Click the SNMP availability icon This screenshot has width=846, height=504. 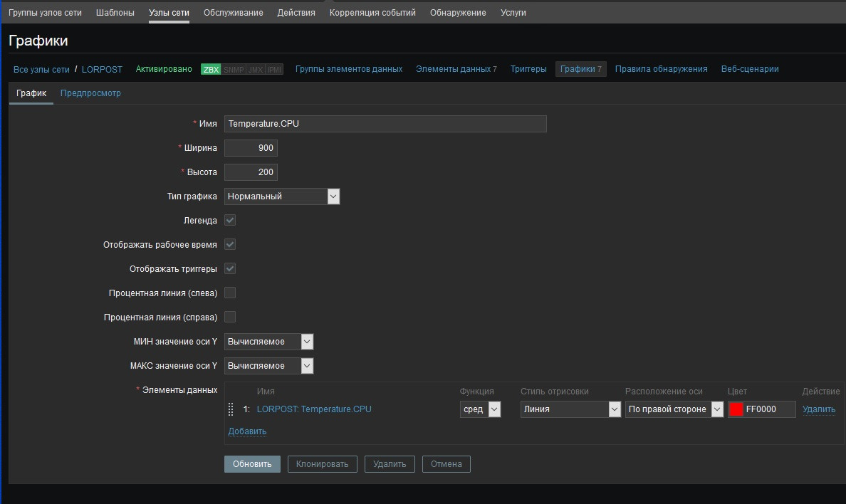click(x=234, y=69)
